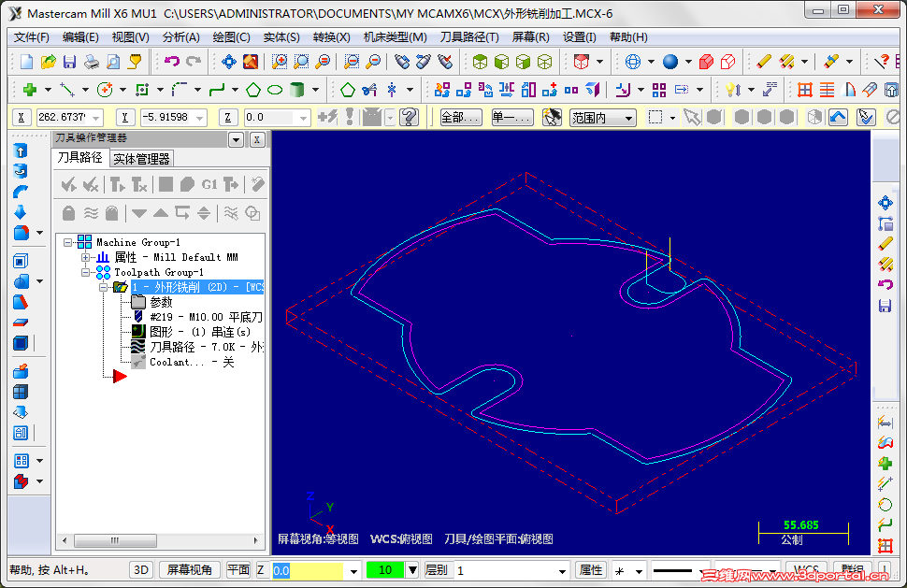Screen dimensions: 907x588
Task: Toggle the checkbox beside the 范围内 selector
Action: point(656,118)
